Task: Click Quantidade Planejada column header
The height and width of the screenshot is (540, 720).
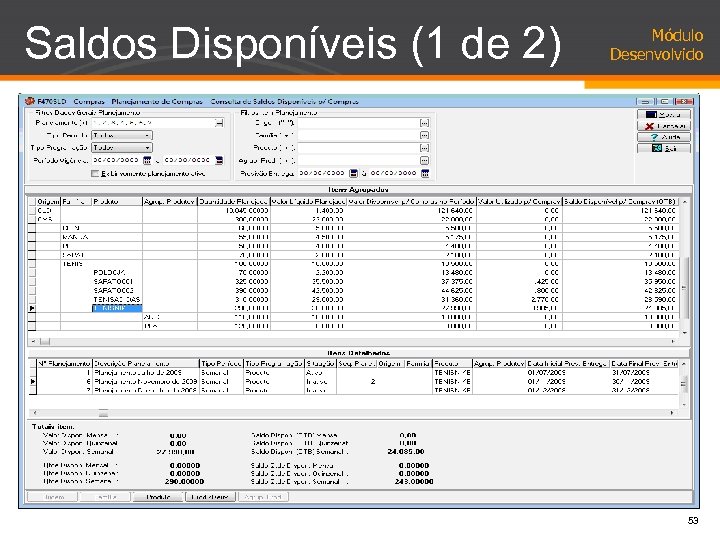Action: pyautogui.click(x=234, y=202)
